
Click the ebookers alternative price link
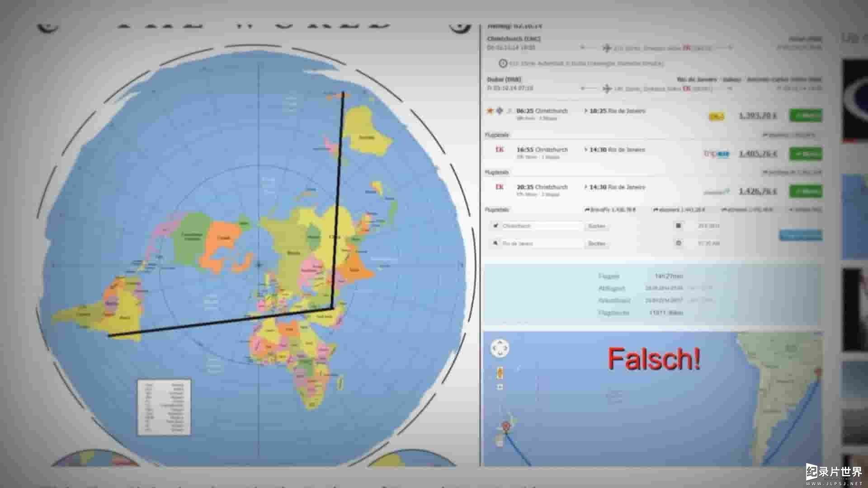tap(679, 210)
